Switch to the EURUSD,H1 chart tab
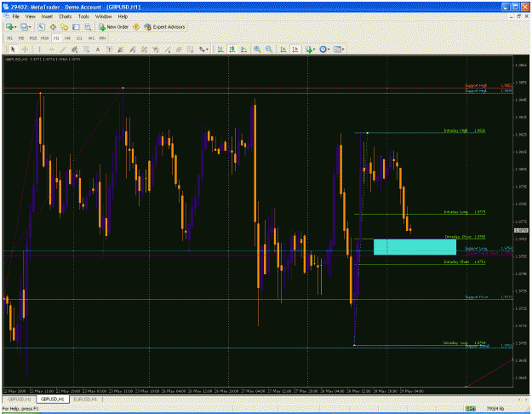 point(85,400)
